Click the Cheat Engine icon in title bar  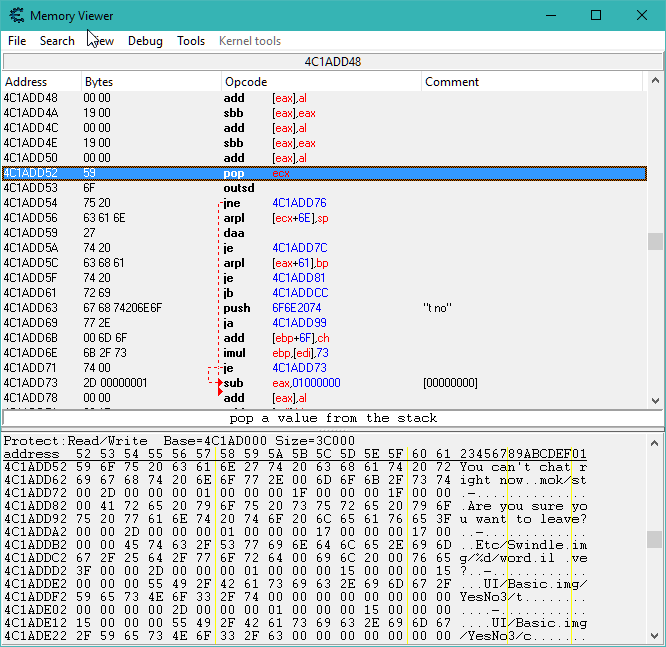point(17,16)
